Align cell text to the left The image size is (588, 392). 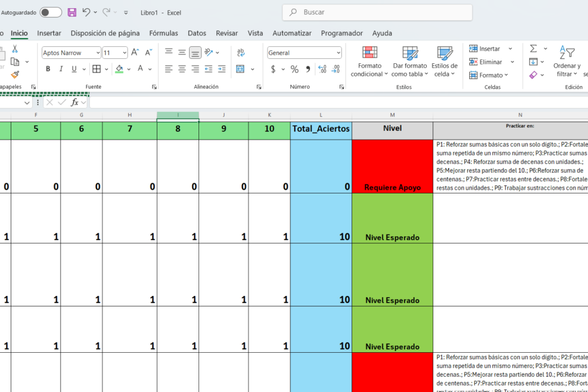169,69
